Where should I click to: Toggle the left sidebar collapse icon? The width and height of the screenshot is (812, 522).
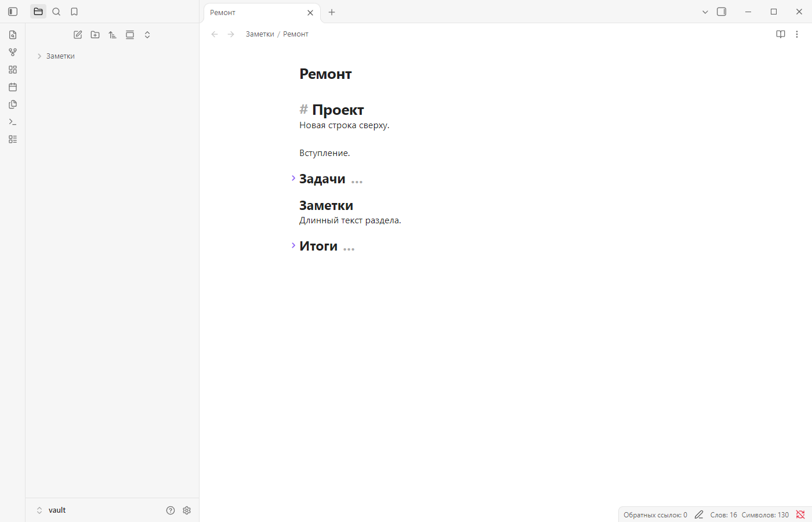[13, 12]
